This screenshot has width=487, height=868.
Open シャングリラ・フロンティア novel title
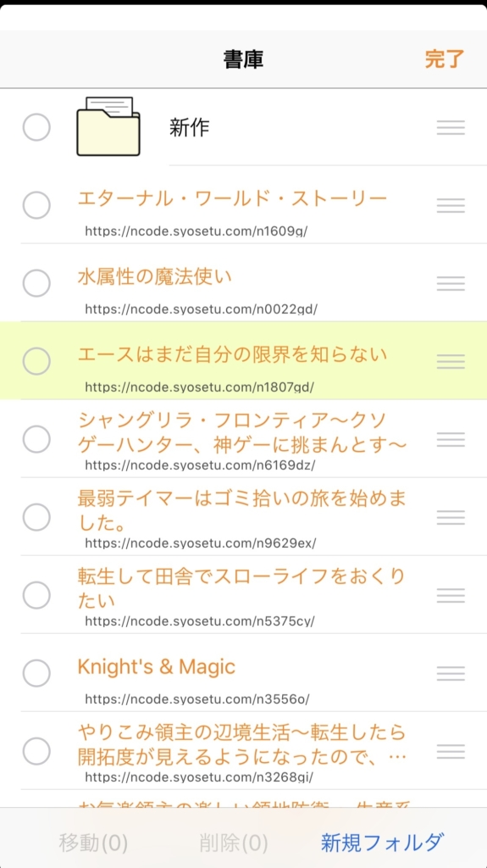(243, 432)
